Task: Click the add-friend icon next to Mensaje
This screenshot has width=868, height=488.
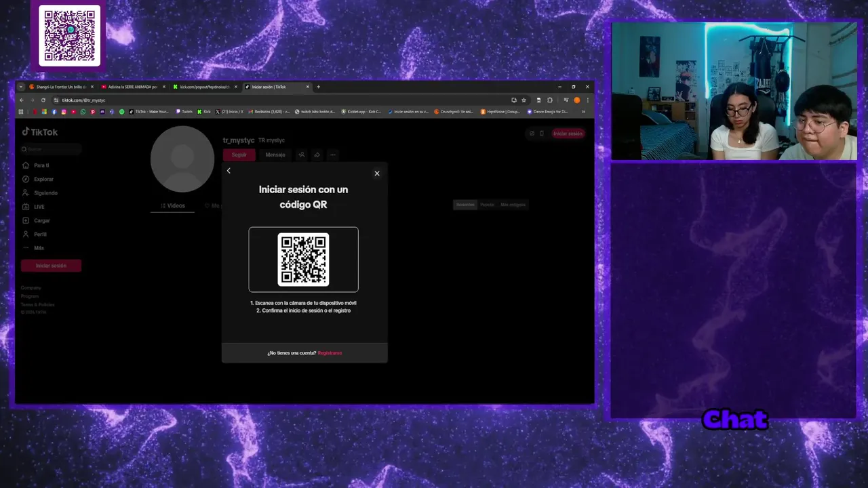Action: 302,155
